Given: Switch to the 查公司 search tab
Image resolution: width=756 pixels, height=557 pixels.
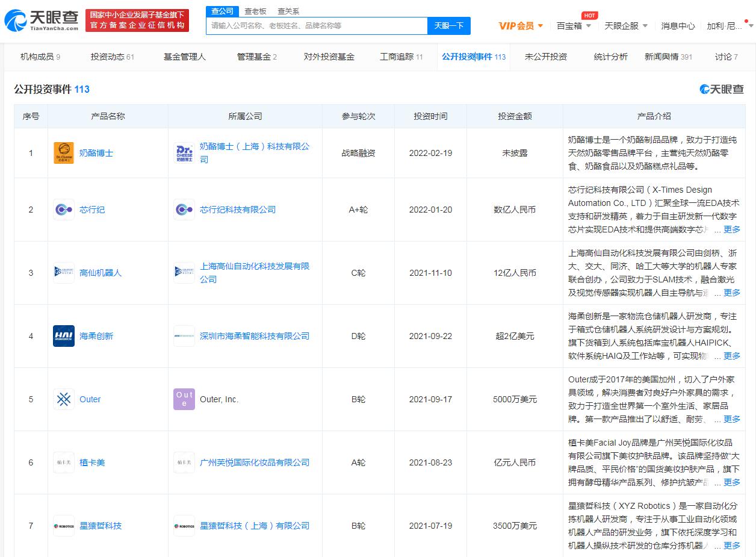Looking at the screenshot, I should (222, 11).
